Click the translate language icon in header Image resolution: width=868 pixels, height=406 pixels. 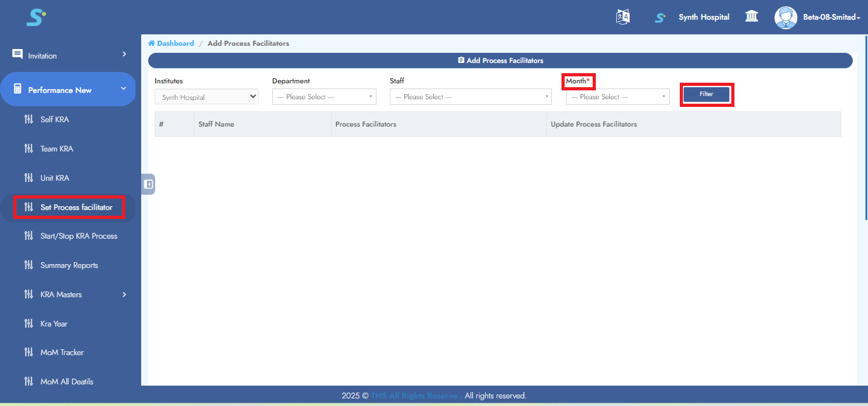tap(623, 17)
